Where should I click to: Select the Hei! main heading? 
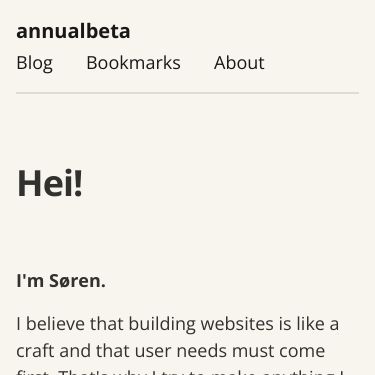[50, 183]
